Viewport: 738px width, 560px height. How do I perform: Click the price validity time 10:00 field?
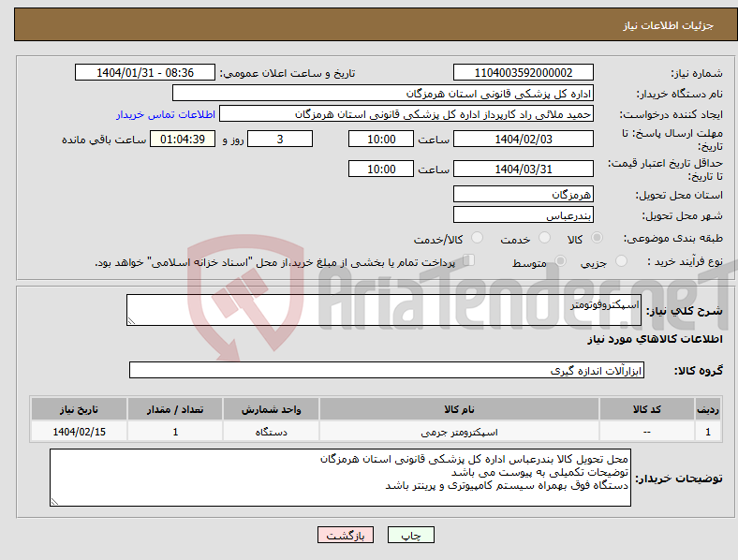[381, 169]
